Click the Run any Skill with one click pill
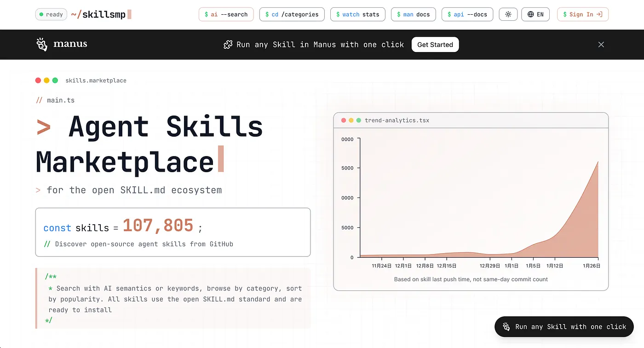 (x=564, y=326)
